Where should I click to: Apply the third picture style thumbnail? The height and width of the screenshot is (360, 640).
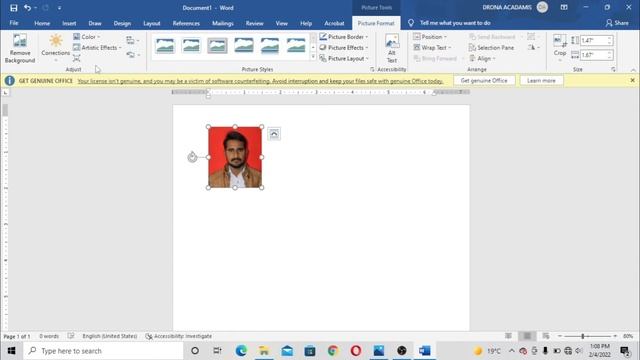click(217, 45)
